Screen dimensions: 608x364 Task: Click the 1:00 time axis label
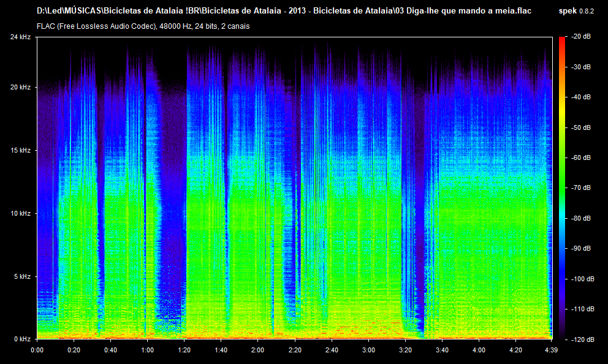click(x=147, y=350)
